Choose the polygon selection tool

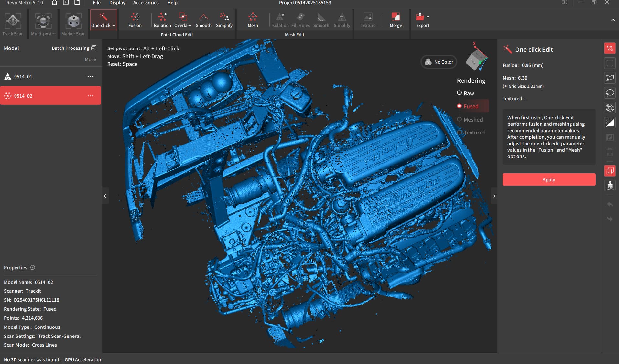610,78
